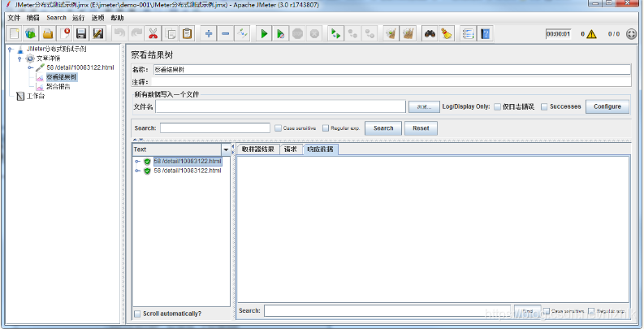
Task: Click the Open file folder icon
Action: coord(48,33)
